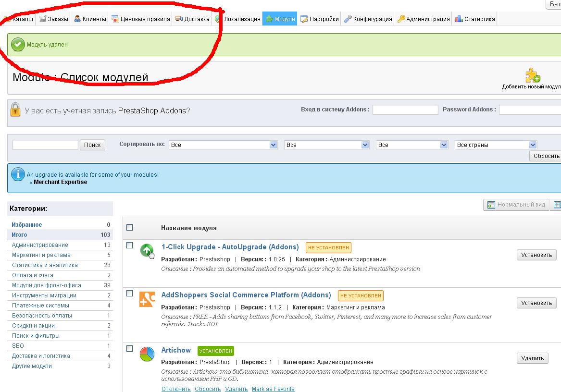561x392 pixels.
Task: Focus the module search text box
Action: coord(46,145)
